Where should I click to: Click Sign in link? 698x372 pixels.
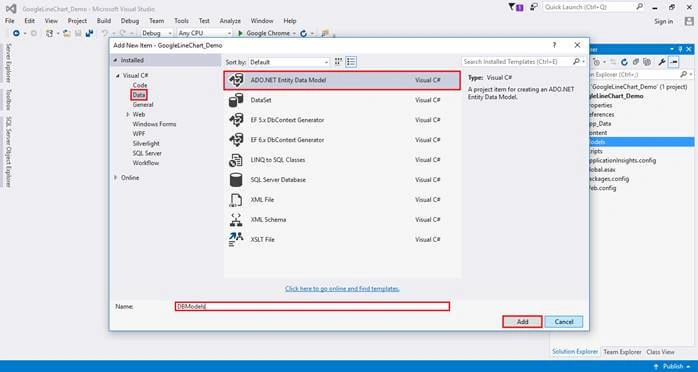pyautogui.click(x=664, y=21)
